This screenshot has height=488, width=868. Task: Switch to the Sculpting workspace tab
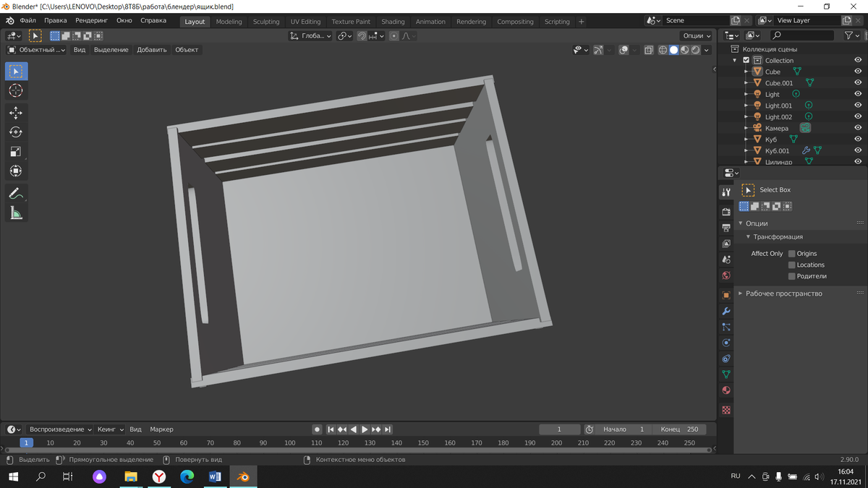[266, 22]
